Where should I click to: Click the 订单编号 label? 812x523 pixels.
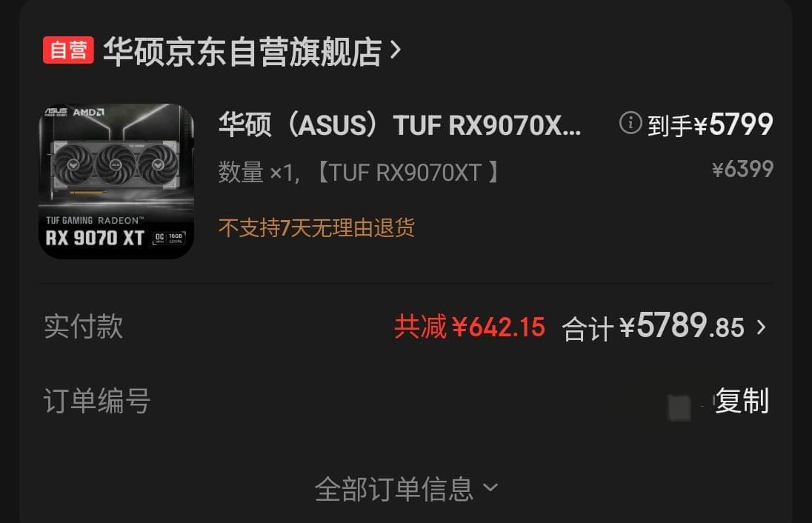click(x=97, y=401)
